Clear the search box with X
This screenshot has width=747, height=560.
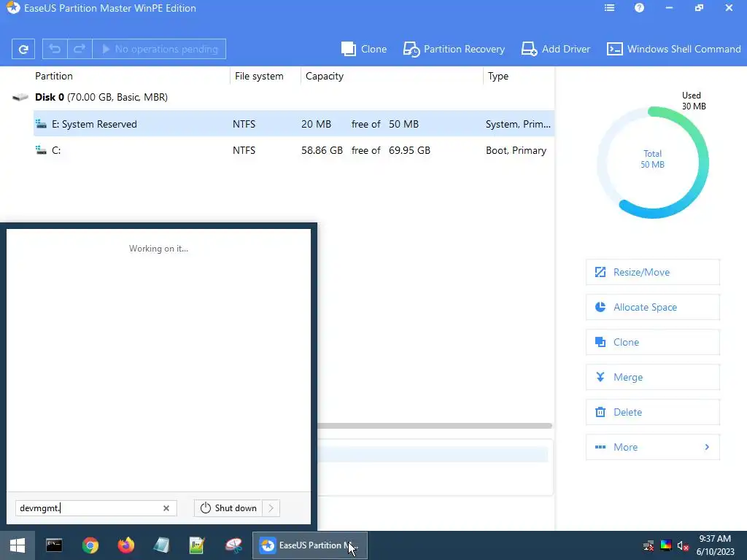tap(166, 508)
